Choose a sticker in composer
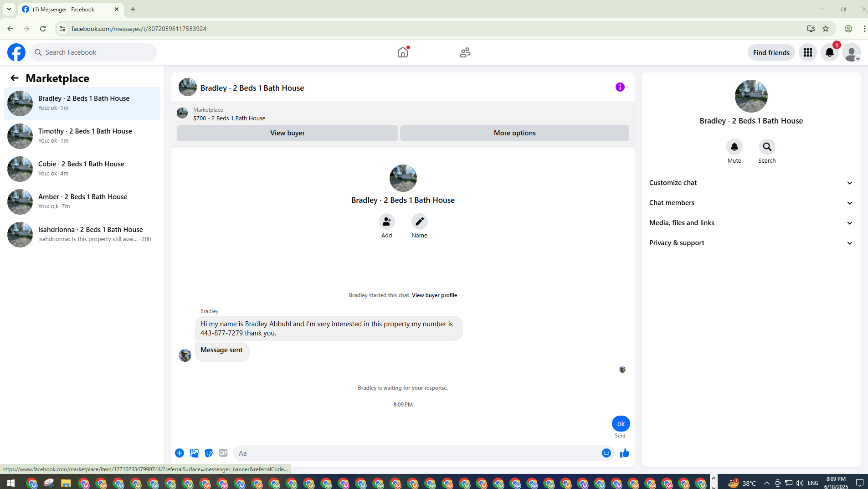The image size is (868, 489). click(209, 453)
